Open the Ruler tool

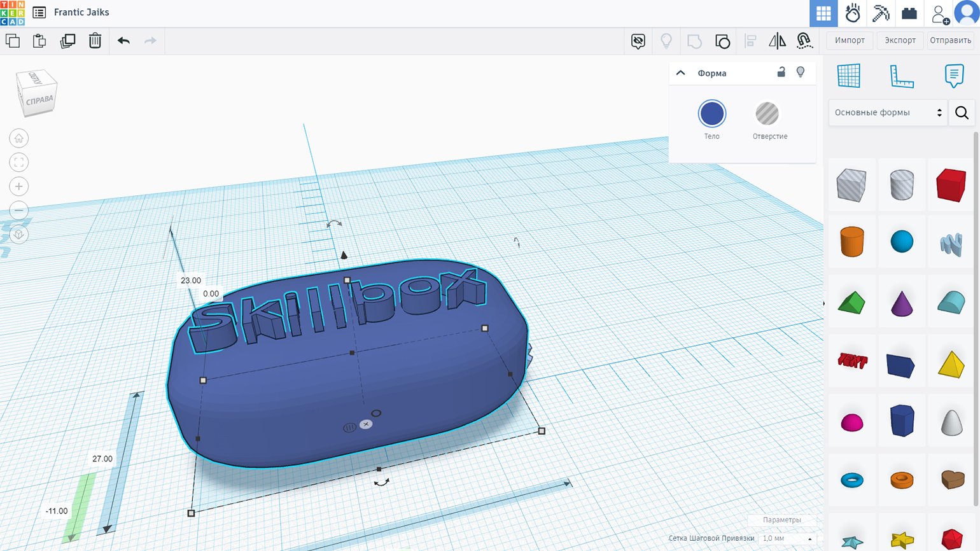pos(901,76)
